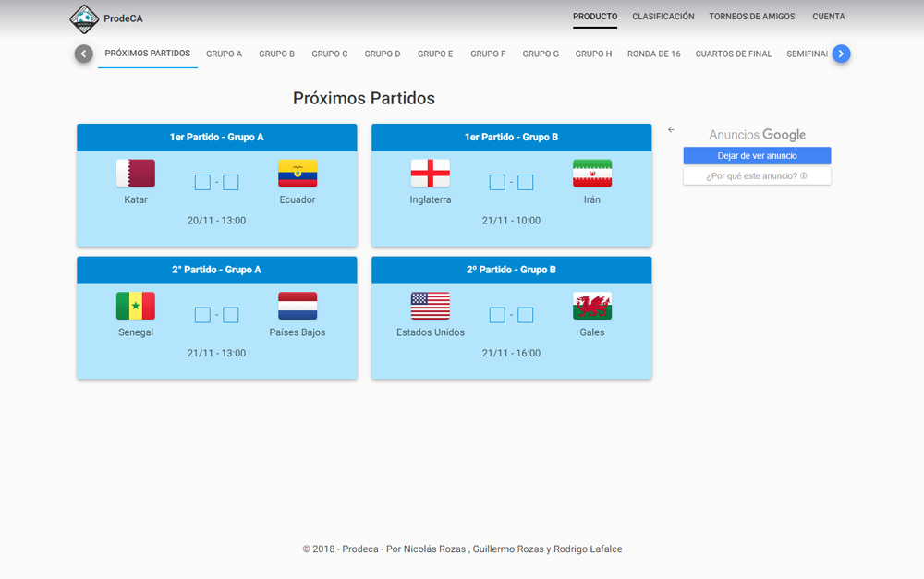Click Irán's score input box
Image resolution: width=924 pixels, height=579 pixels.
coord(526,183)
